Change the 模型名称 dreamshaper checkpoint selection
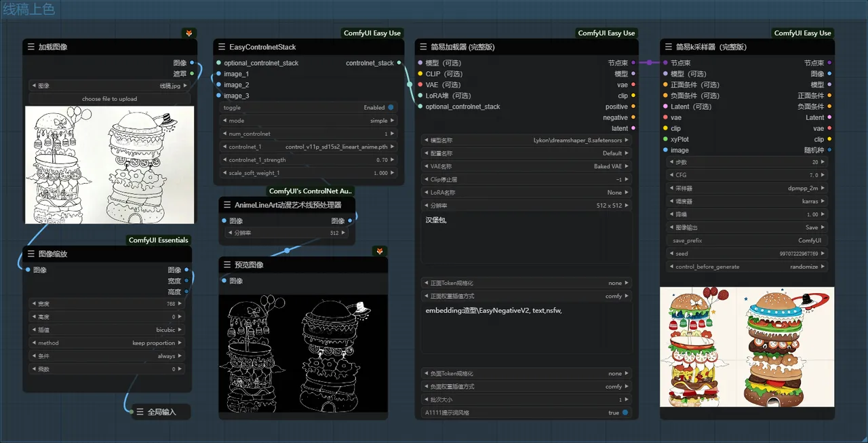The image size is (868, 443). pyautogui.click(x=526, y=140)
